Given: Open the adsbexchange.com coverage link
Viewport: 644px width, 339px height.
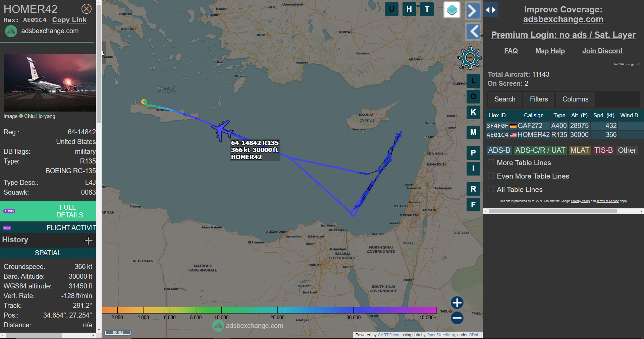Looking at the screenshot, I should 563,19.
